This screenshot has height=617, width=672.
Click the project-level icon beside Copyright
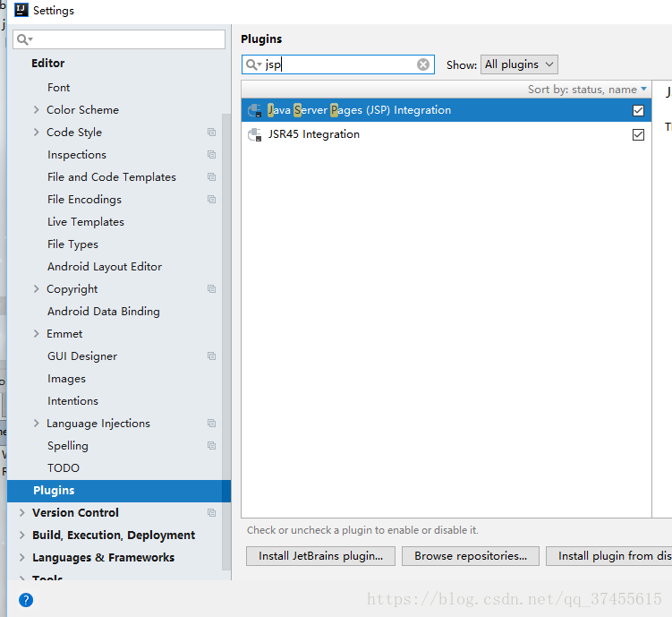[211, 288]
